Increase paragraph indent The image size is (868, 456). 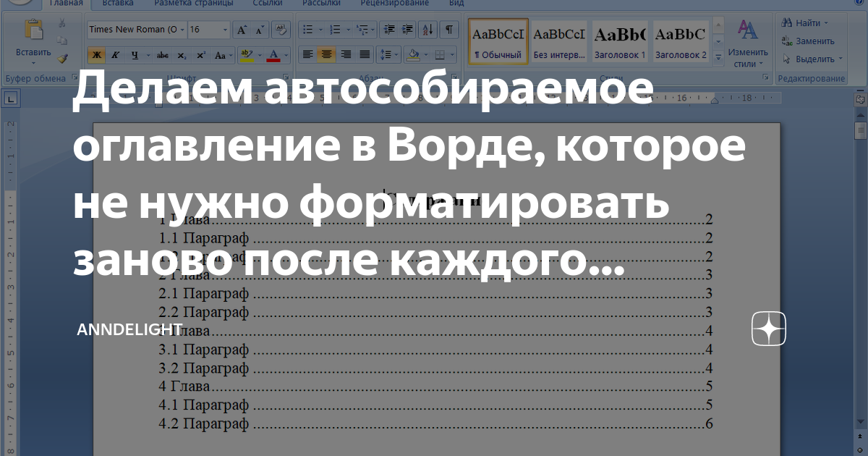[x=409, y=30]
